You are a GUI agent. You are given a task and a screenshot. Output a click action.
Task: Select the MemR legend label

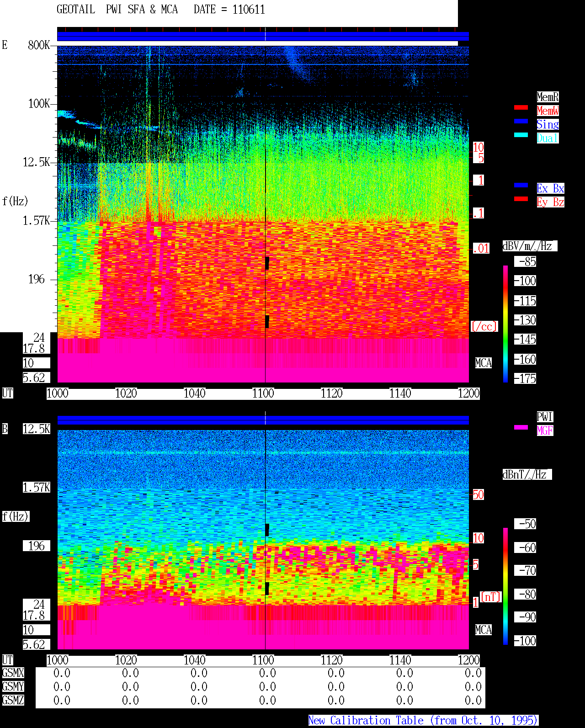[548, 97]
